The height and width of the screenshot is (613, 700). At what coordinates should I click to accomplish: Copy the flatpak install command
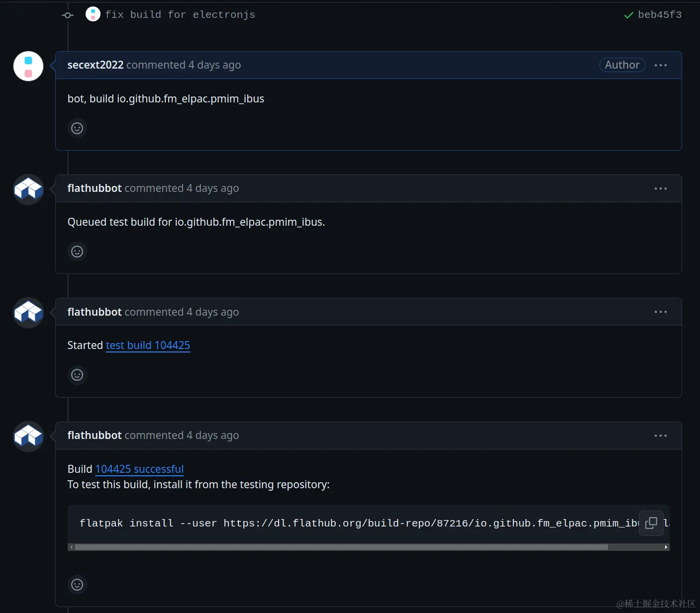pos(651,523)
